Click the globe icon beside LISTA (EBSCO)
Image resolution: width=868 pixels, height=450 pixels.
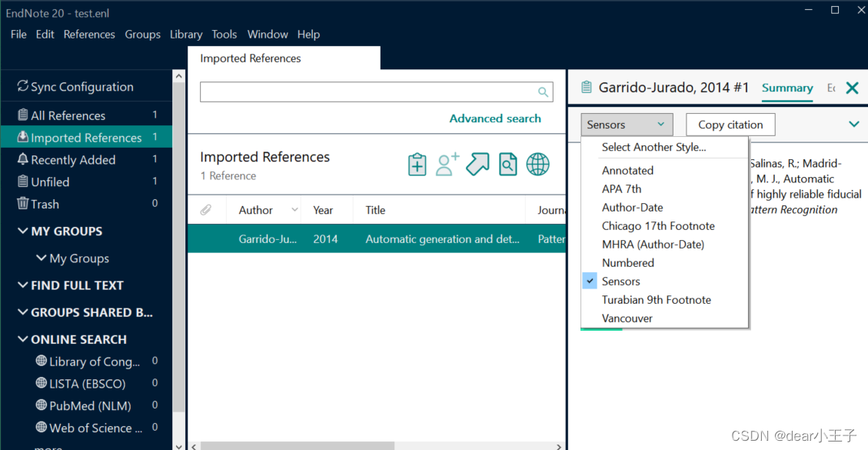(x=41, y=383)
